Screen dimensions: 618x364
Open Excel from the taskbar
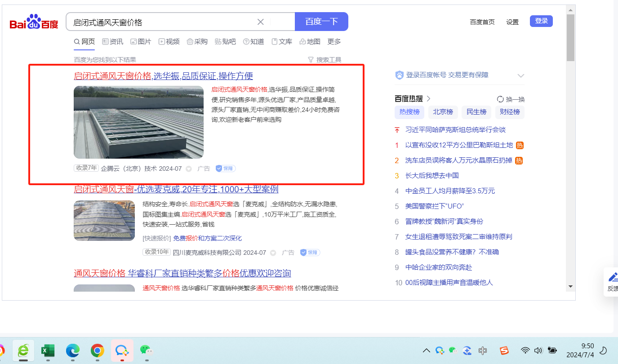tap(48, 351)
